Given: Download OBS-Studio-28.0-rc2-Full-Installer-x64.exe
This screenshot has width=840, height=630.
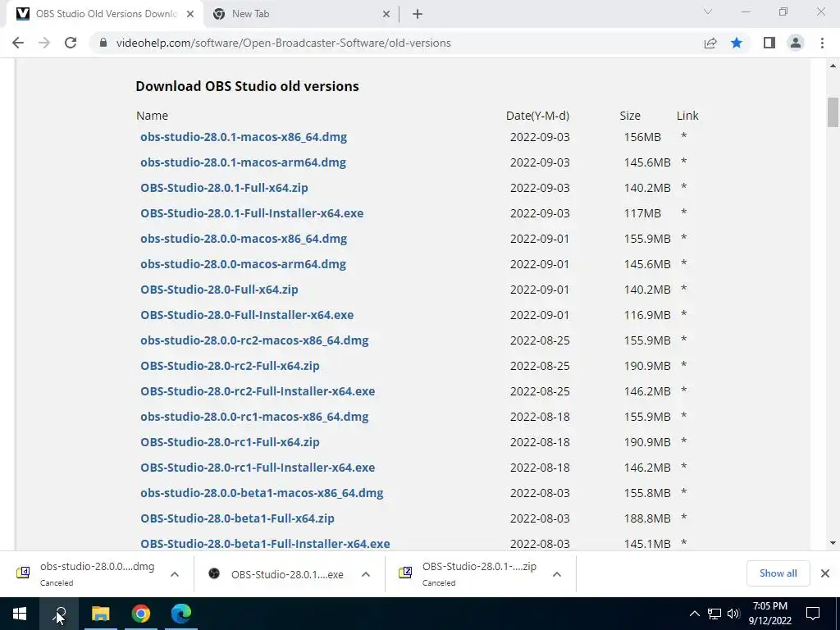Looking at the screenshot, I should click(x=258, y=391).
